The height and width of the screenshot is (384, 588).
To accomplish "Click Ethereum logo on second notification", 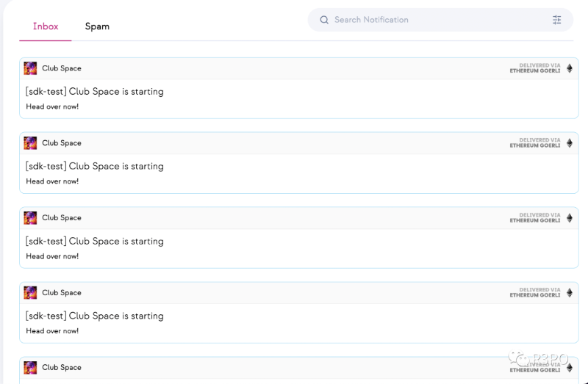I will tap(569, 143).
